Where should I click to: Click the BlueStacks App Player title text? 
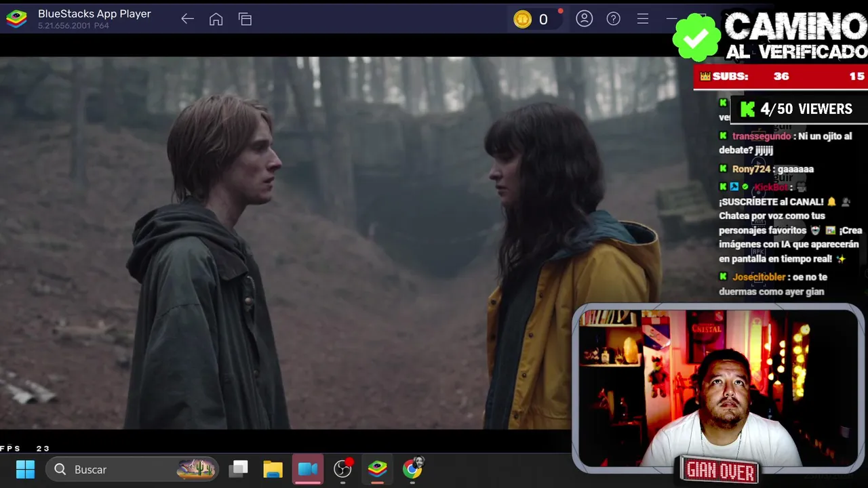[x=94, y=14]
